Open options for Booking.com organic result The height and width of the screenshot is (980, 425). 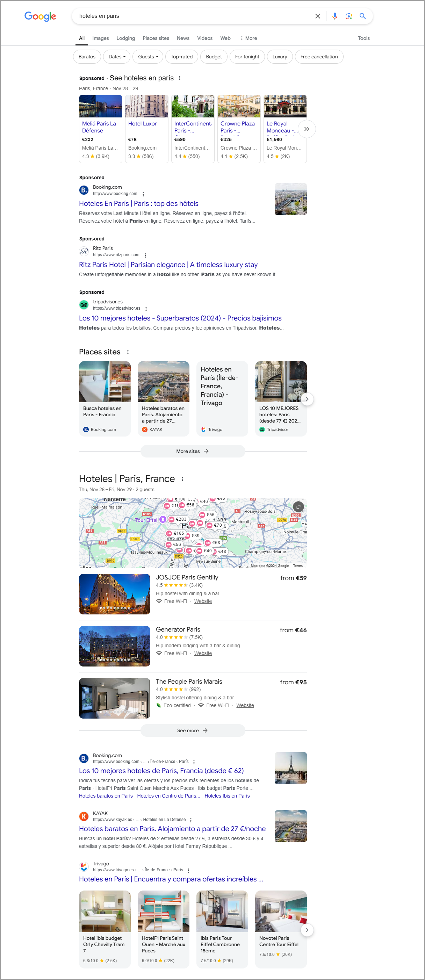pos(194,762)
